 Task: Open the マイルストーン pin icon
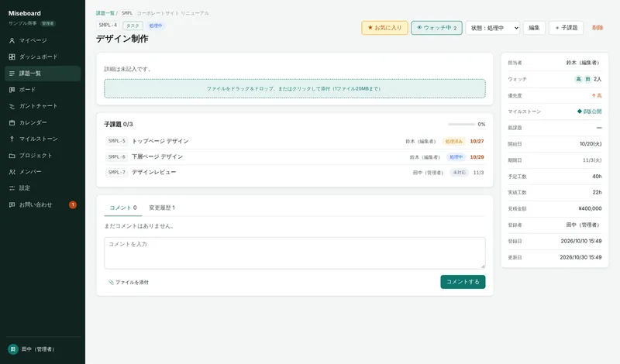(12, 139)
